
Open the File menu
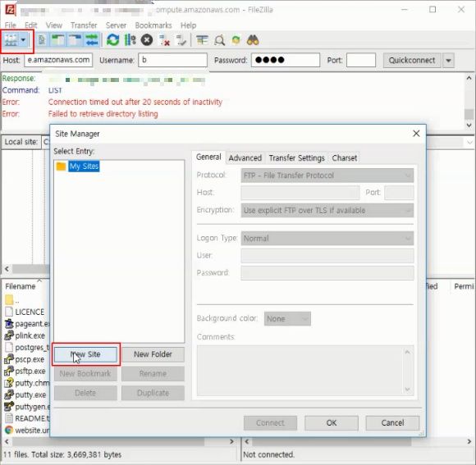10,25
